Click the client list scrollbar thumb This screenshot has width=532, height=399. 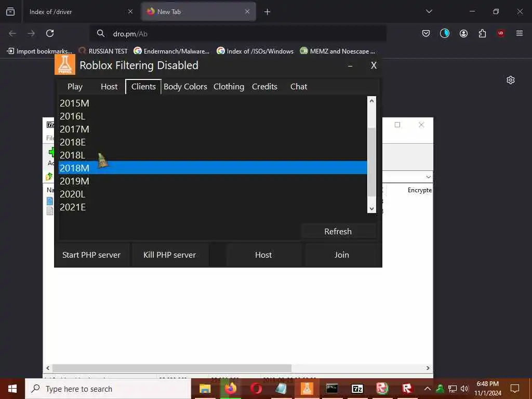click(372, 162)
